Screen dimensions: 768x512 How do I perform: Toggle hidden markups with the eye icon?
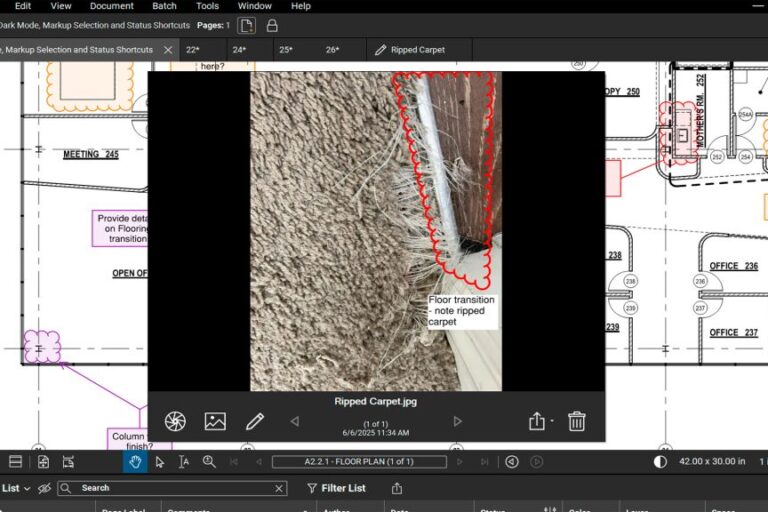click(x=44, y=488)
